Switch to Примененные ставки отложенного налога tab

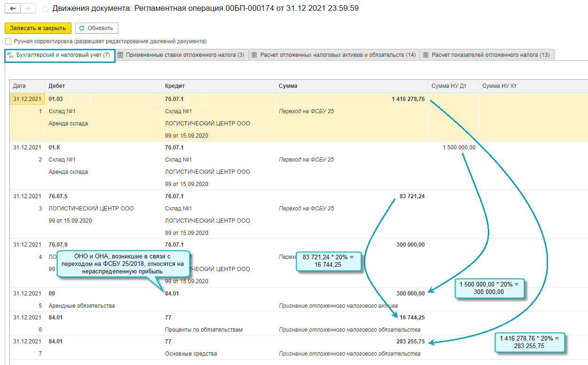pos(181,55)
